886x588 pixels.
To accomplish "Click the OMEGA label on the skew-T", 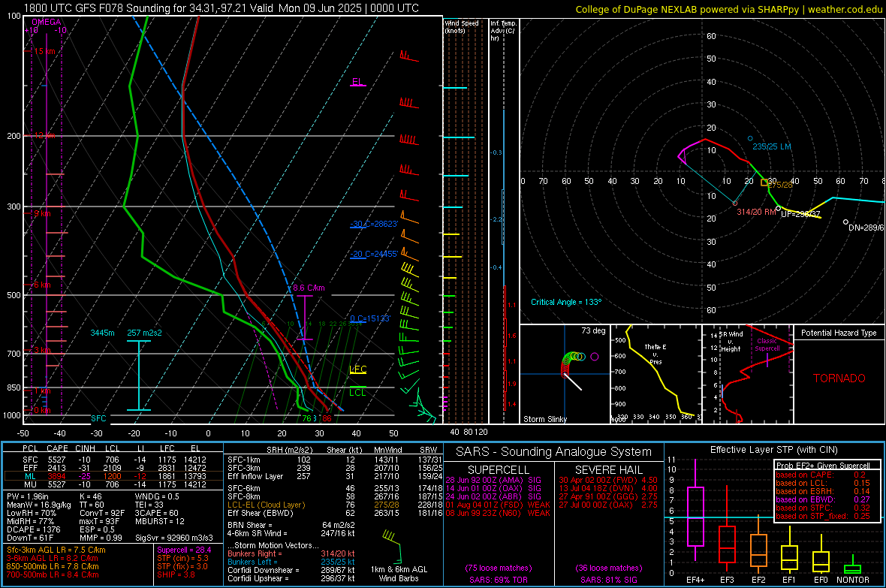I will [47, 22].
